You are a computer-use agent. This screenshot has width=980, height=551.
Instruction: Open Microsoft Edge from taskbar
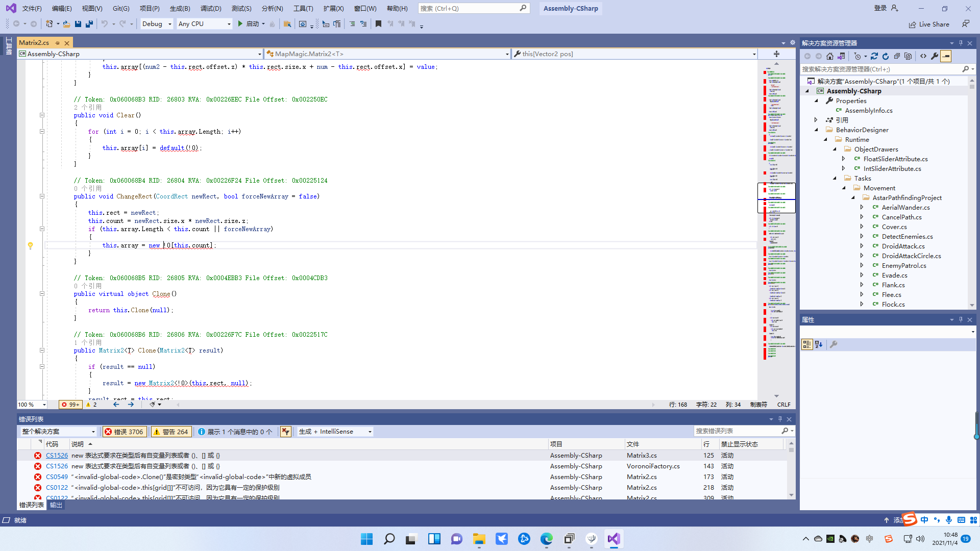546,539
